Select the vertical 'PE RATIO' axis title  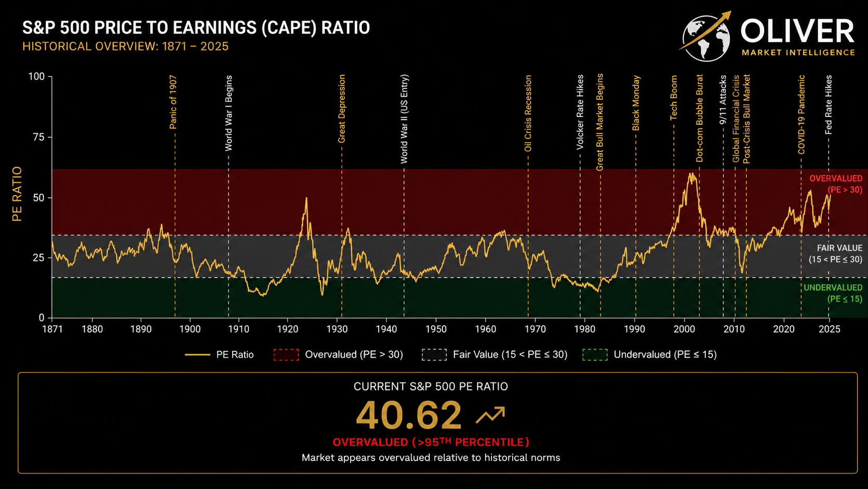[x=17, y=194]
